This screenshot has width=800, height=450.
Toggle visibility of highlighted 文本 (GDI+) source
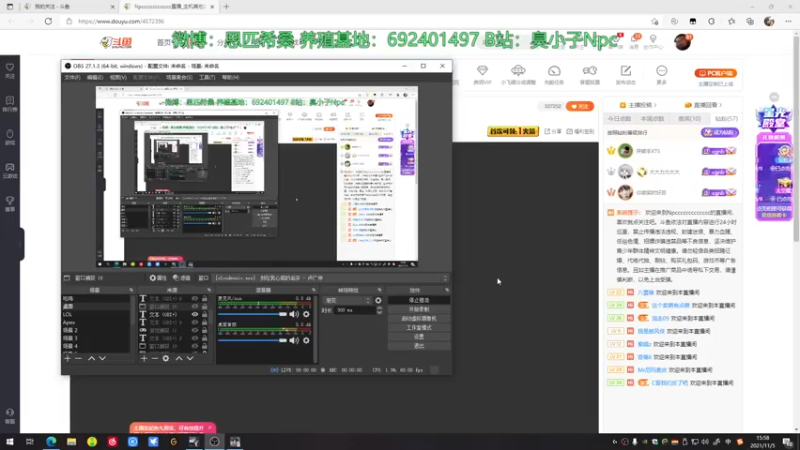tap(195, 315)
